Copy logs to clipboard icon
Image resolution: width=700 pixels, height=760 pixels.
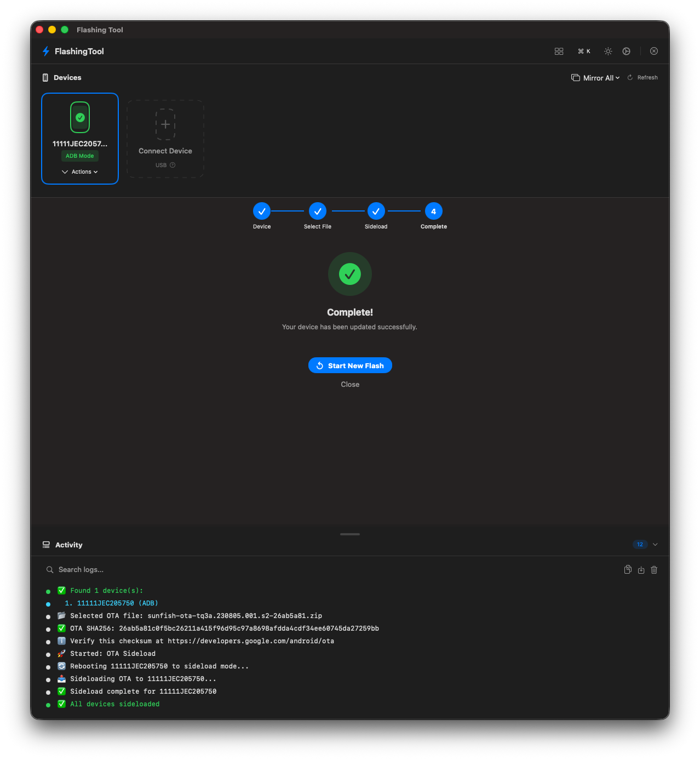click(x=628, y=570)
